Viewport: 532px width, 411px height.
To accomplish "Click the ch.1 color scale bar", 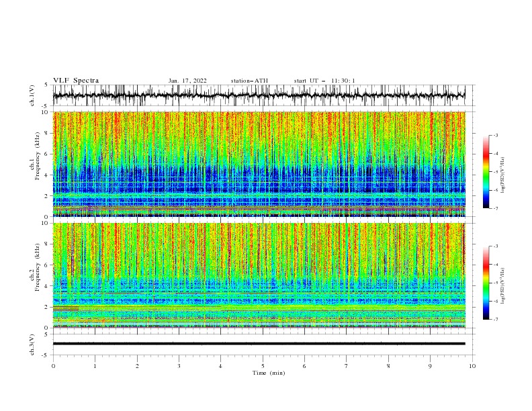I will (486, 172).
